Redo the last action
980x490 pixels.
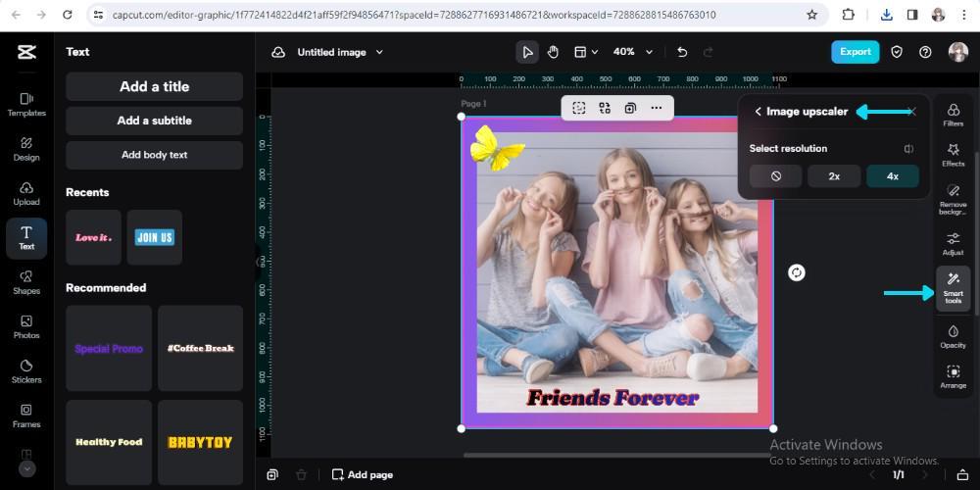(709, 53)
